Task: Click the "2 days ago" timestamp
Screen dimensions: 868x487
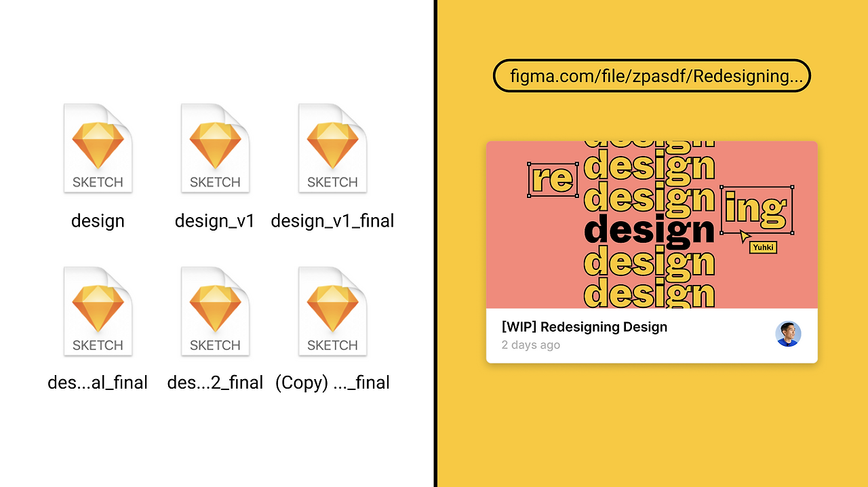Action: (531, 345)
